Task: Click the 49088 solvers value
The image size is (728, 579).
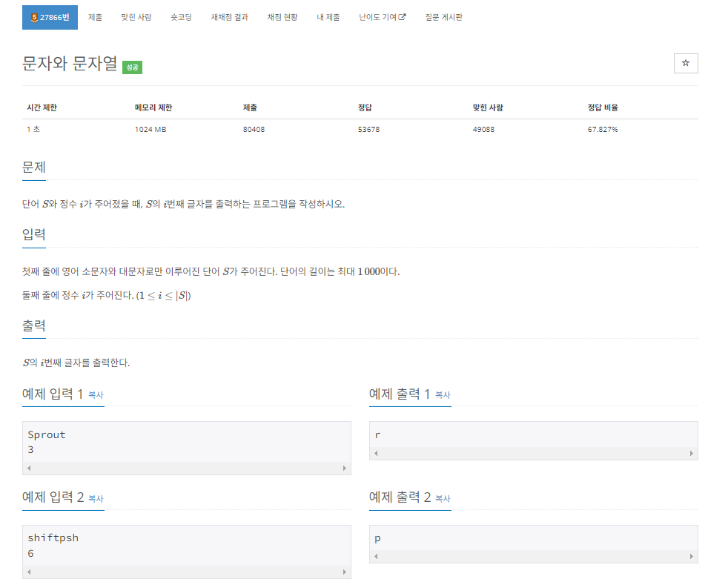Action: coord(483,130)
